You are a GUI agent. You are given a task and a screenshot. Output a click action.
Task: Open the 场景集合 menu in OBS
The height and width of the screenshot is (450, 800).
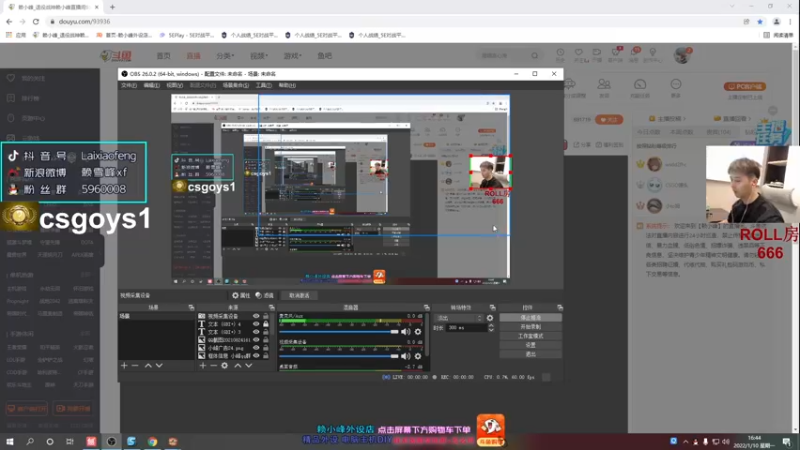[236, 85]
